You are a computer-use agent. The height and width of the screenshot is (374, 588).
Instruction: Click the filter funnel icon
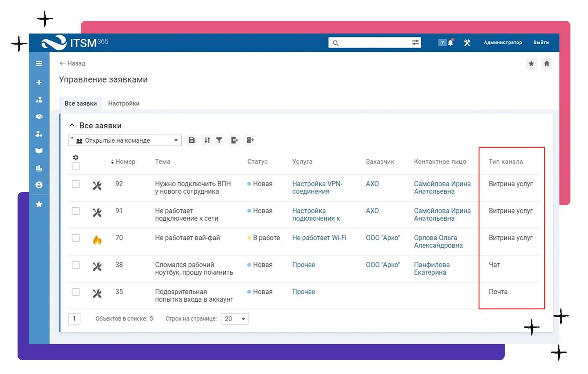219,140
